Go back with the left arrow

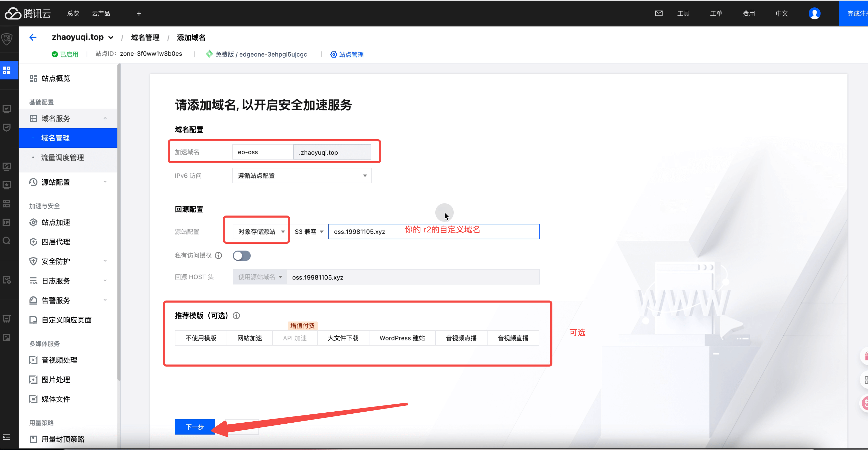coord(33,37)
